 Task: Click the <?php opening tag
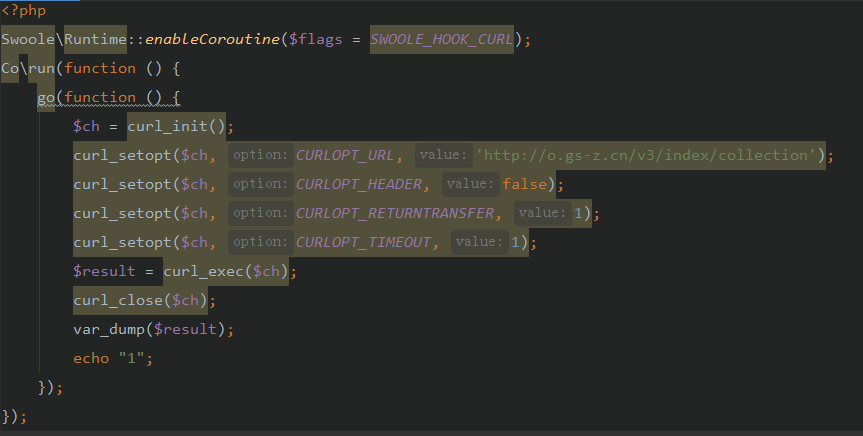pos(24,10)
